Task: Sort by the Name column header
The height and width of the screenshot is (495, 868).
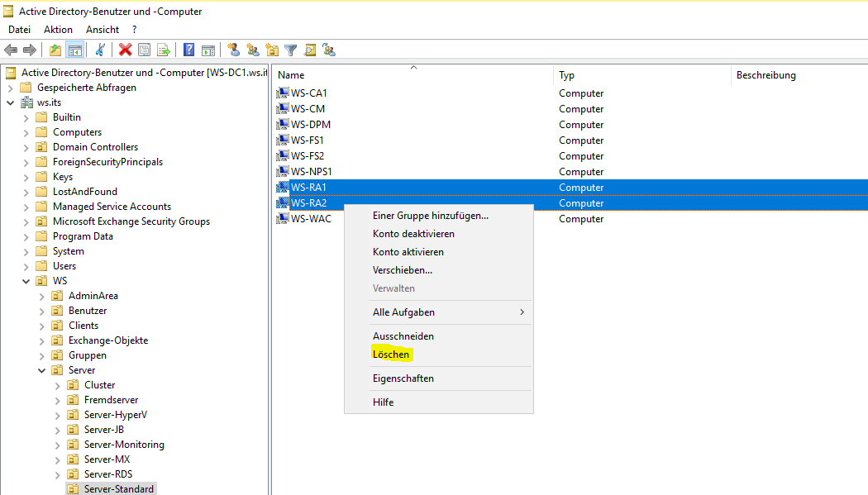Action: pos(413,74)
